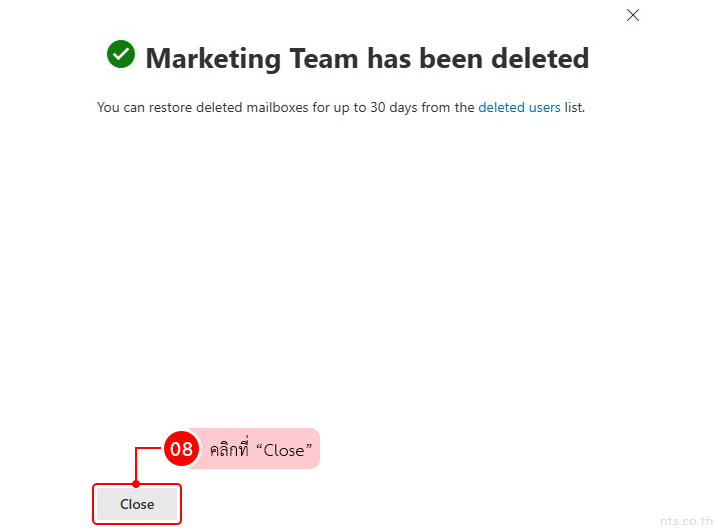The image size is (720, 532).
Task: Click the word "restore" in the message
Action: point(172,107)
